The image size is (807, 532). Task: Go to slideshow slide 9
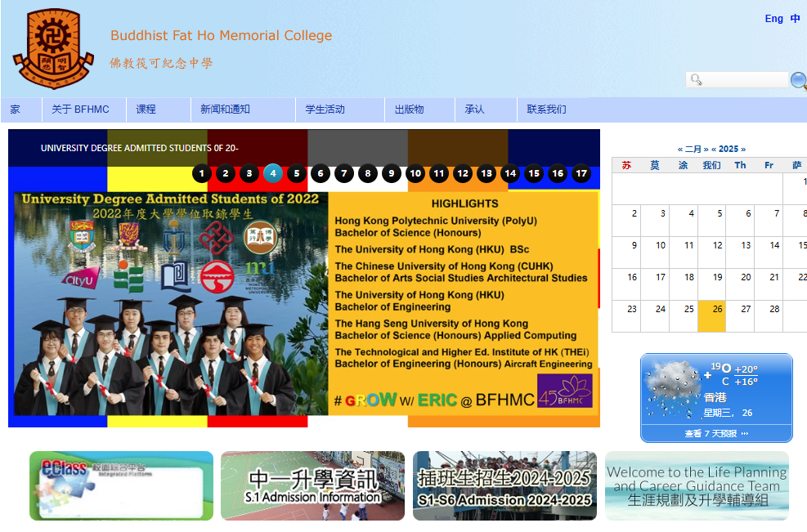pyautogui.click(x=392, y=173)
